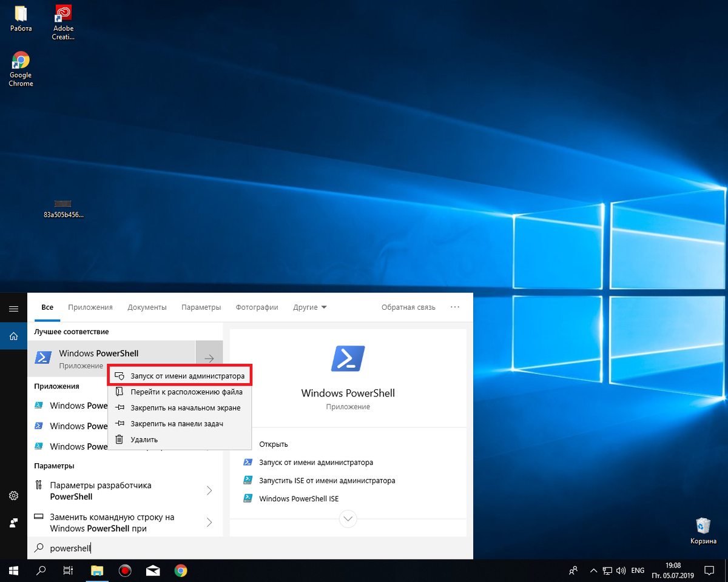Open the Корзина recycle bin
Image resolution: width=728 pixels, height=582 pixels.
(703, 530)
